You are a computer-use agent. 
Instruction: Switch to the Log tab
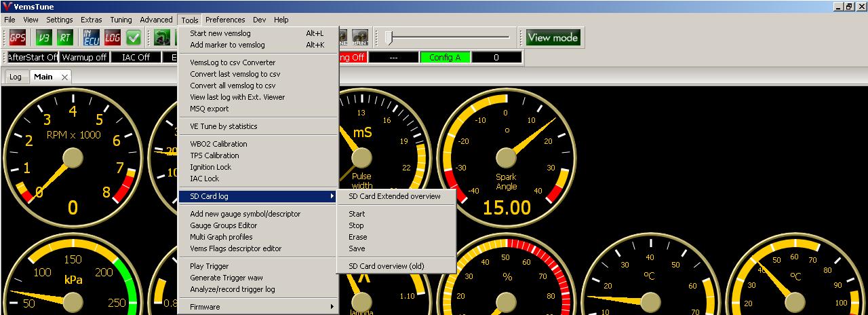coord(16,77)
